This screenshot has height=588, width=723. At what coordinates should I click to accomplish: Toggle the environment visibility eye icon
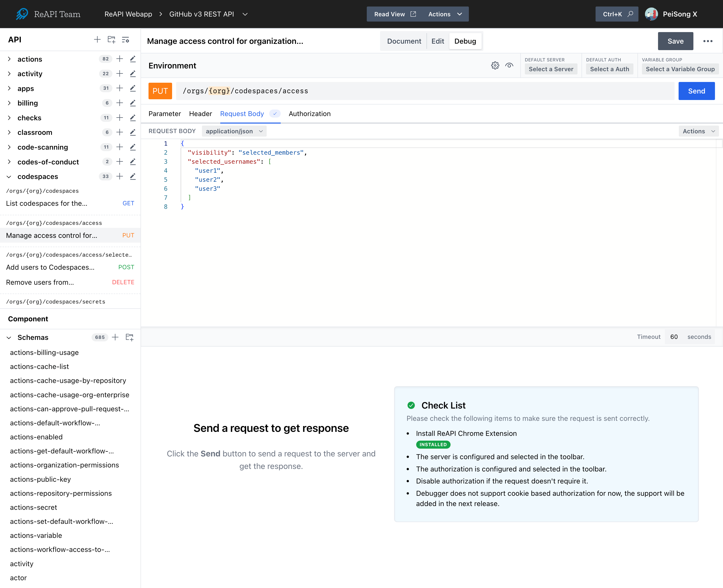[x=509, y=65]
